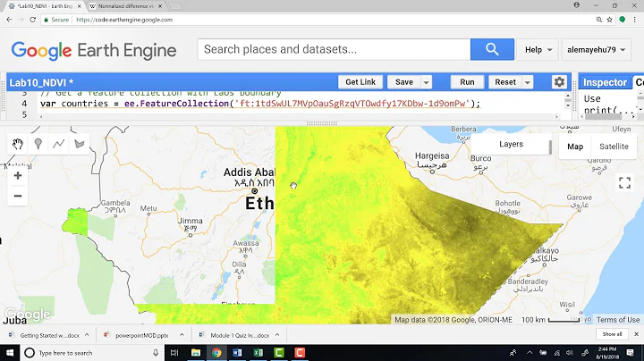
Task: Switch map to Satellite view
Action: (614, 147)
